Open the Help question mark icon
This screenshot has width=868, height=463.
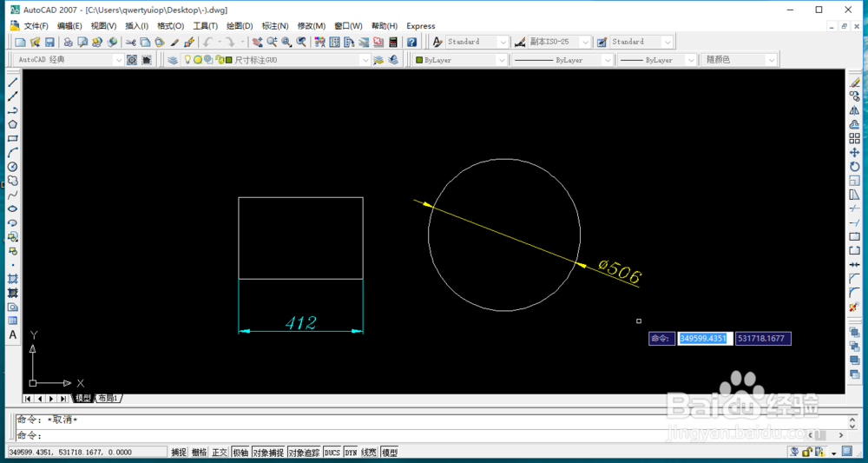point(411,42)
